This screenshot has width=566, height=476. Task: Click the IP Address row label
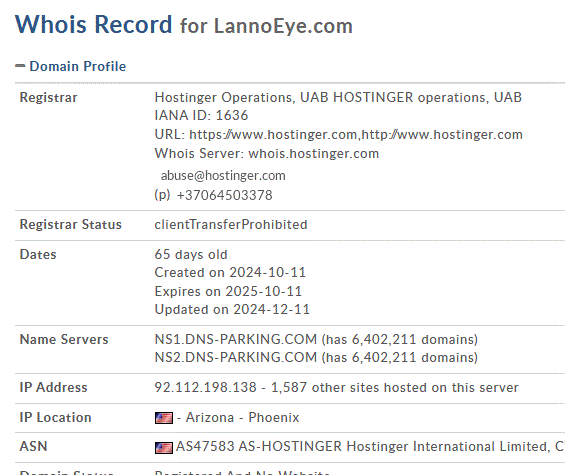53,387
